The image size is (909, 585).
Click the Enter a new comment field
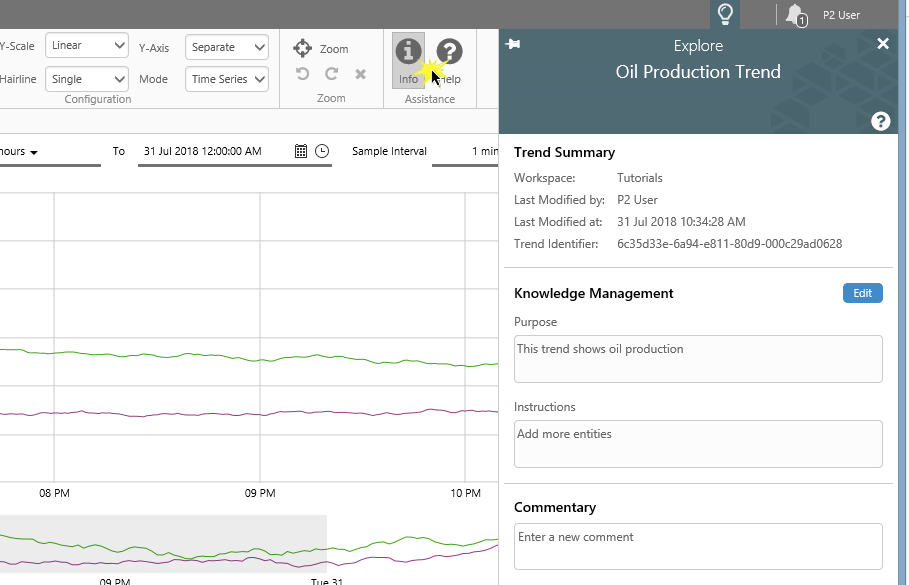[698, 546]
